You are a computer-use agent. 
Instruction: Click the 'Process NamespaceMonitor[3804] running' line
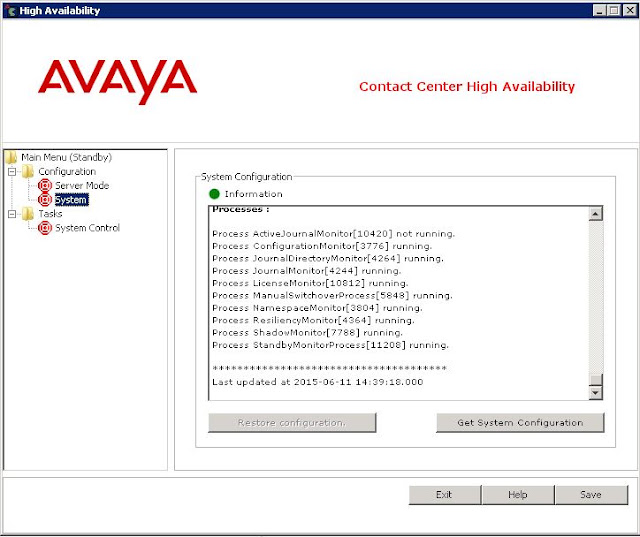click(317, 308)
